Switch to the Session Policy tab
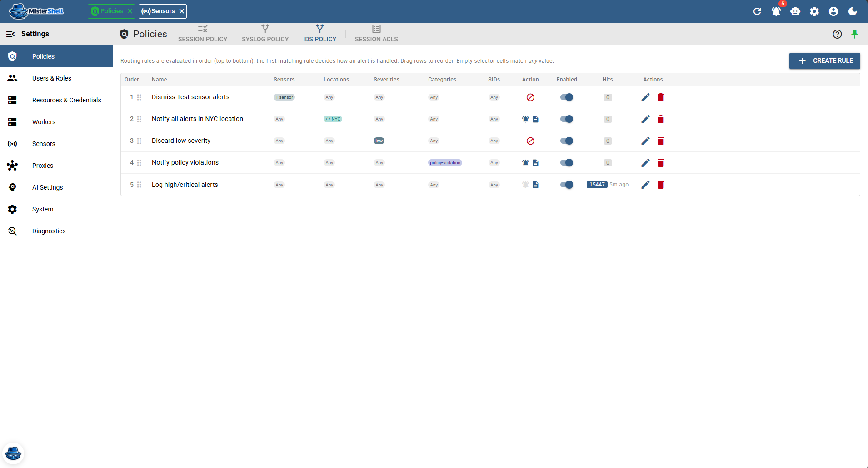This screenshot has height=468, width=868. click(203, 34)
